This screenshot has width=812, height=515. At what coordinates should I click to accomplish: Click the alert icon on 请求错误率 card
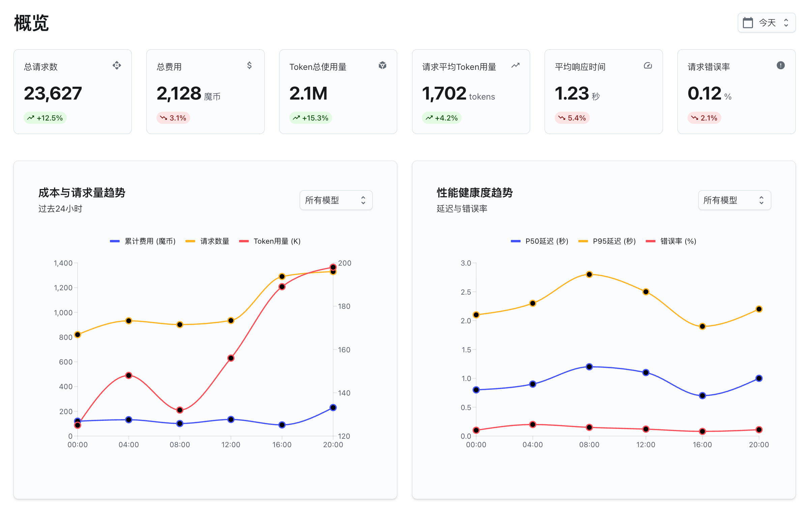(781, 65)
